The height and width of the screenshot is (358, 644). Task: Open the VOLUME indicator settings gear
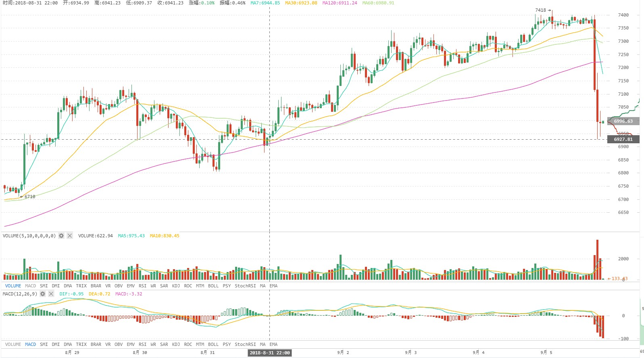61,236
